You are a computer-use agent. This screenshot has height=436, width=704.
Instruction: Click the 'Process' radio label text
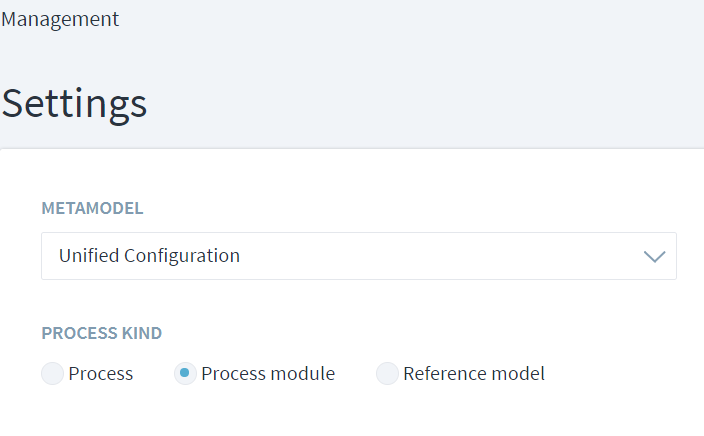tap(101, 374)
